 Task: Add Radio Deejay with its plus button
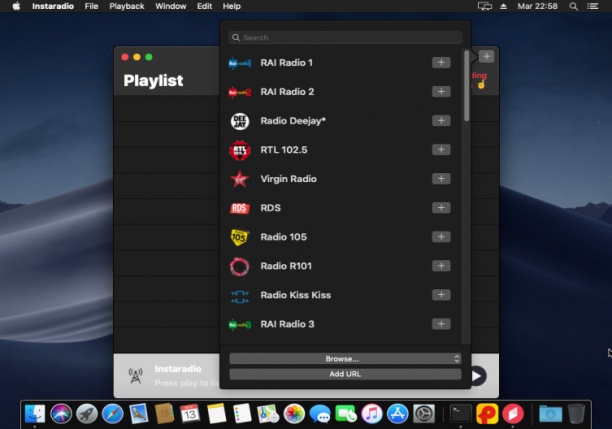point(441,121)
